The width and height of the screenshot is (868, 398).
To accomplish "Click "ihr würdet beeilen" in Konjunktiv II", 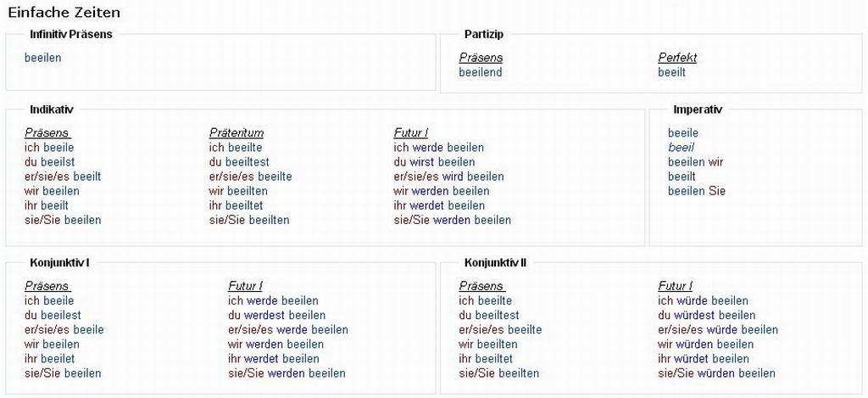I will pos(704,359).
